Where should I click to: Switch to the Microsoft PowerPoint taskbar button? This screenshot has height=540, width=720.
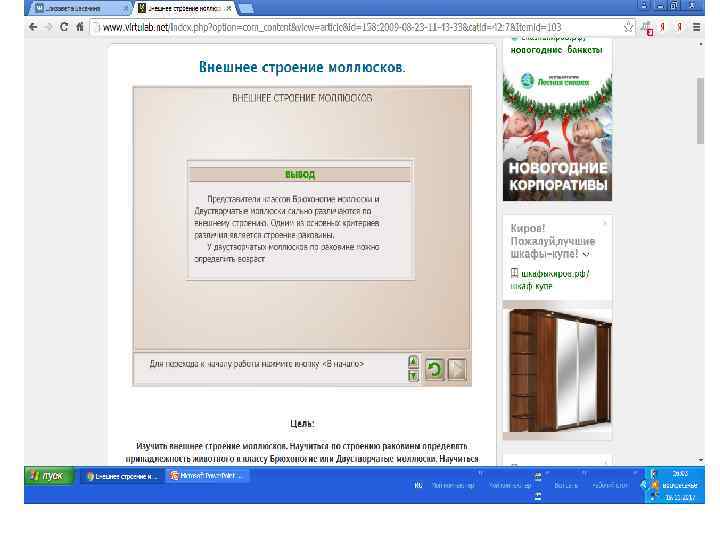tap(208, 476)
